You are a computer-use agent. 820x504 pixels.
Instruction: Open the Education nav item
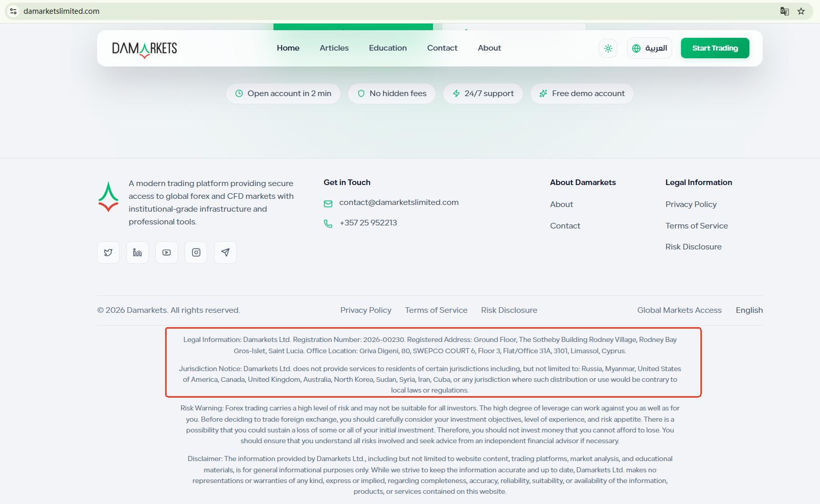tap(388, 48)
